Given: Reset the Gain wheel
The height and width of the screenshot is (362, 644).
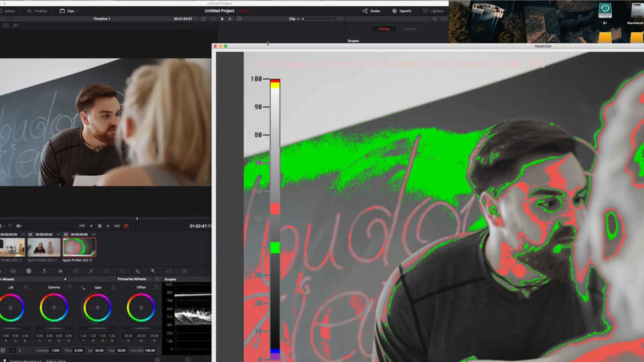Looking at the screenshot, I should [113, 288].
